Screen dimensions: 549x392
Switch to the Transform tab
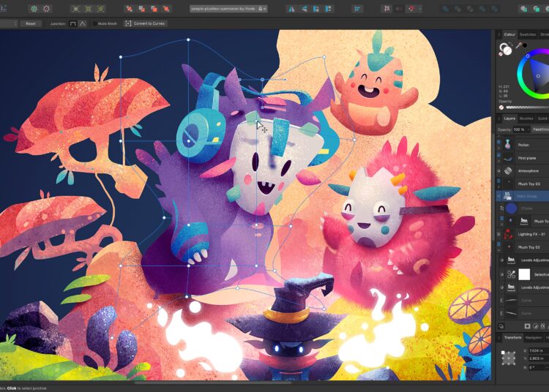[x=512, y=337]
